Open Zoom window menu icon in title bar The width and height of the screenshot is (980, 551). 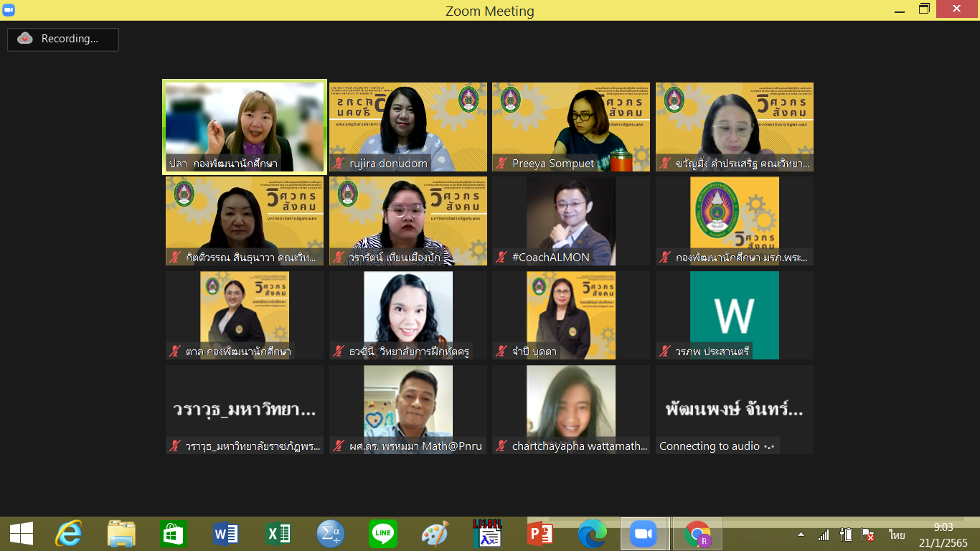pyautogui.click(x=9, y=9)
